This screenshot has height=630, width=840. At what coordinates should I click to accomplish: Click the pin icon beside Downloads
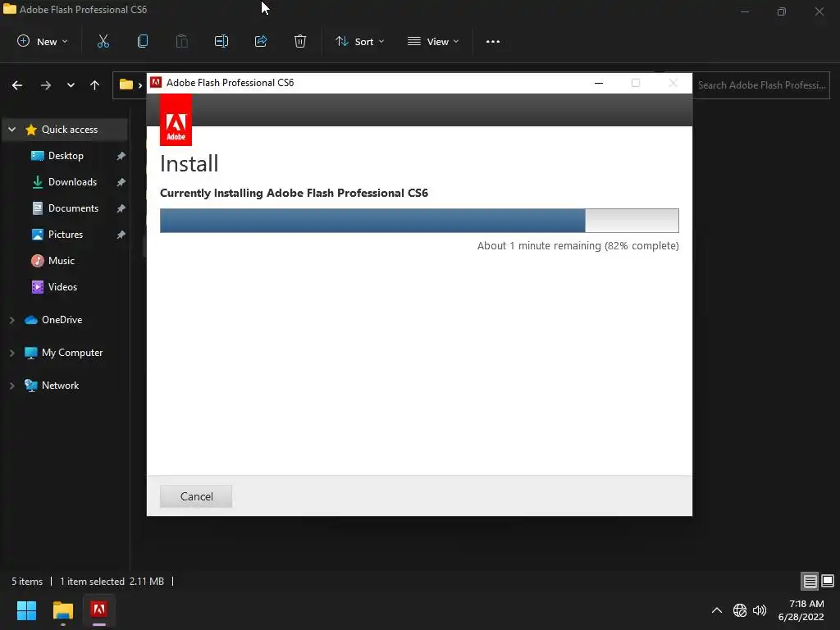tap(121, 182)
